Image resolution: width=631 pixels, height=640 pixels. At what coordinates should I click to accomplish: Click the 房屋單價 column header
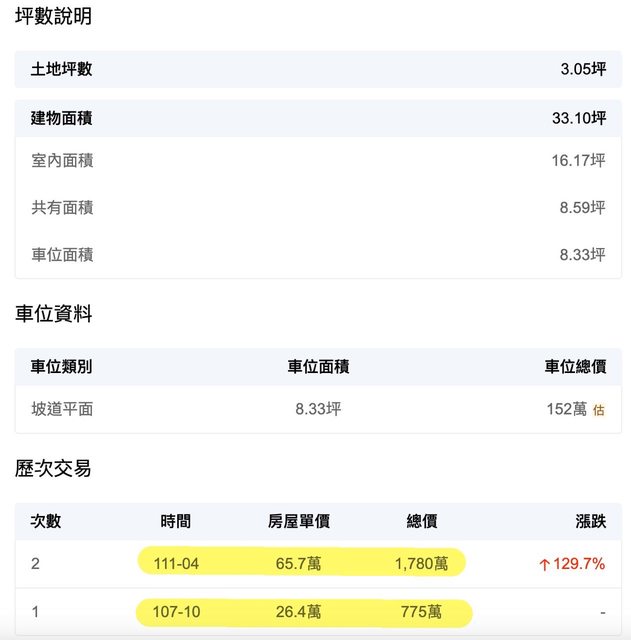click(x=299, y=521)
